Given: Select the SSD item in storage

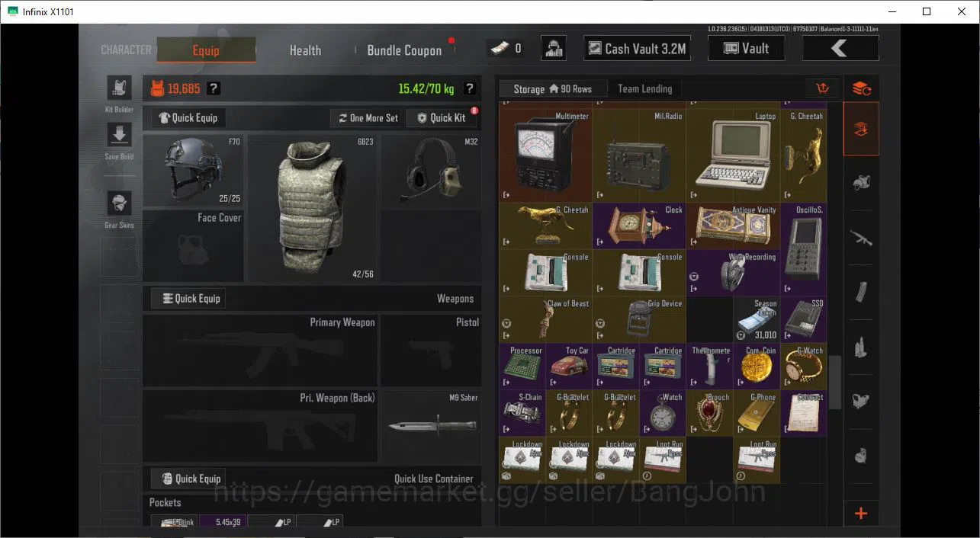Looking at the screenshot, I should [803, 319].
